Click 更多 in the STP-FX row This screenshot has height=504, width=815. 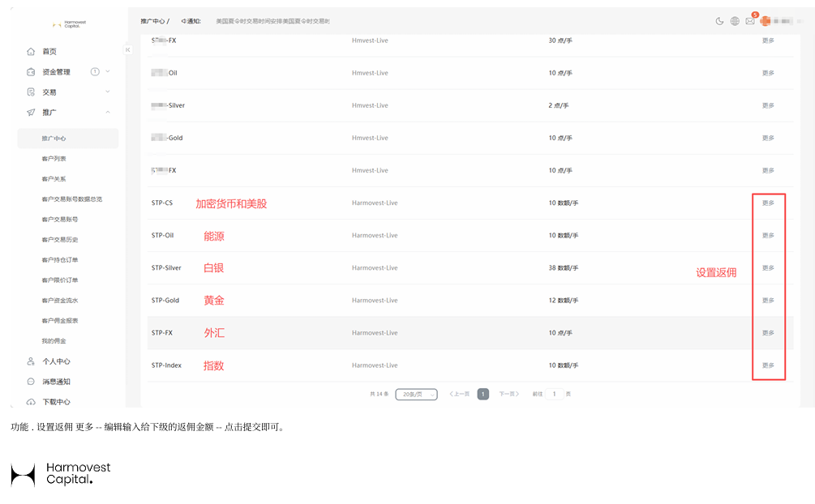768,333
